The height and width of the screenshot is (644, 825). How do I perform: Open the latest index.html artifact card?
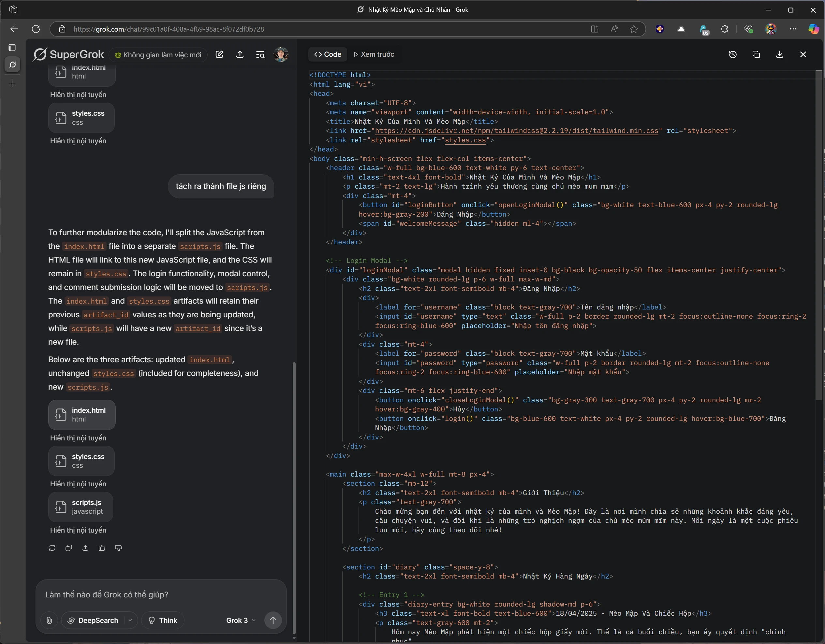81,414
